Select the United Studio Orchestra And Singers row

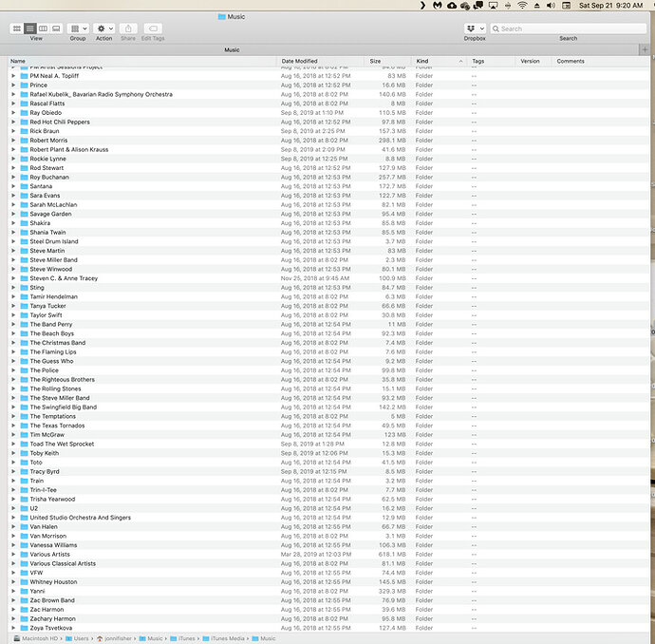click(x=329, y=518)
